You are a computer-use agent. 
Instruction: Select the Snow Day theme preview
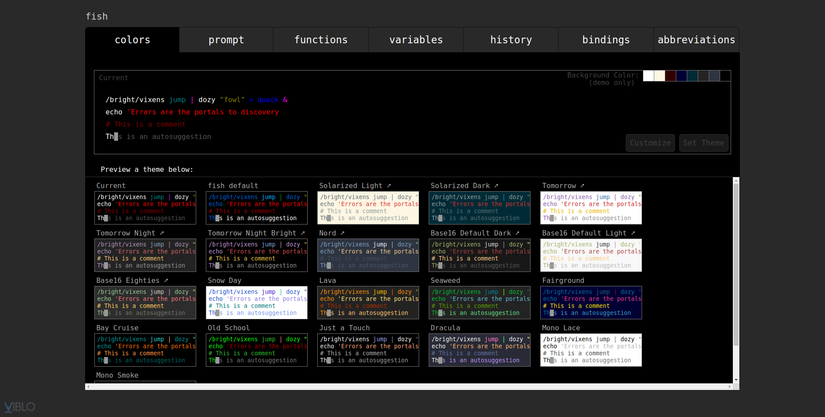click(257, 302)
